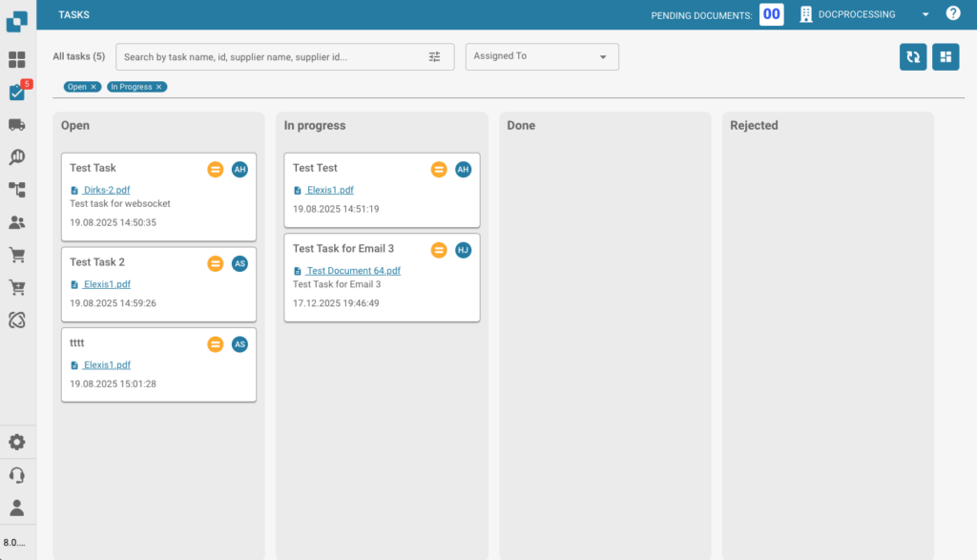Click the task search input field
The height and width of the screenshot is (560, 977).
tap(272, 57)
